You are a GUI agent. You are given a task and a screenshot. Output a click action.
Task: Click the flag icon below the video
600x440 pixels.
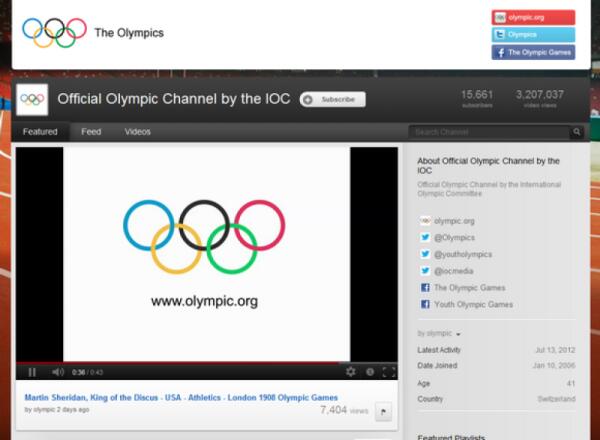[x=383, y=412]
